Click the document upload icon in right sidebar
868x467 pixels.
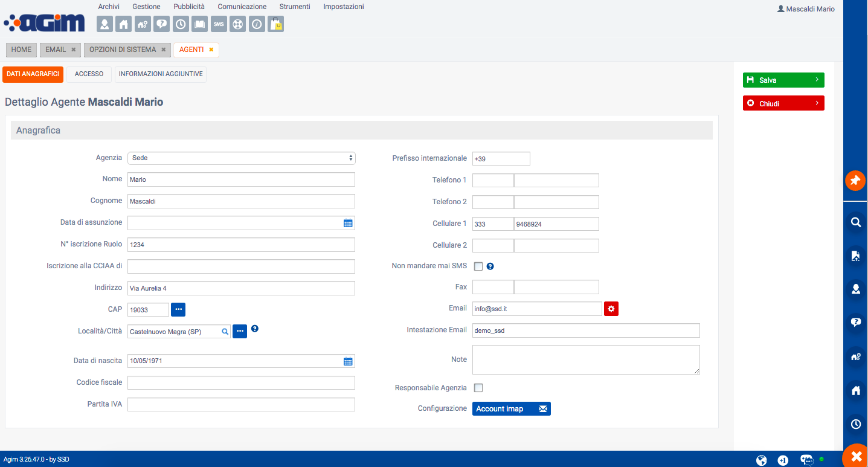click(855, 256)
